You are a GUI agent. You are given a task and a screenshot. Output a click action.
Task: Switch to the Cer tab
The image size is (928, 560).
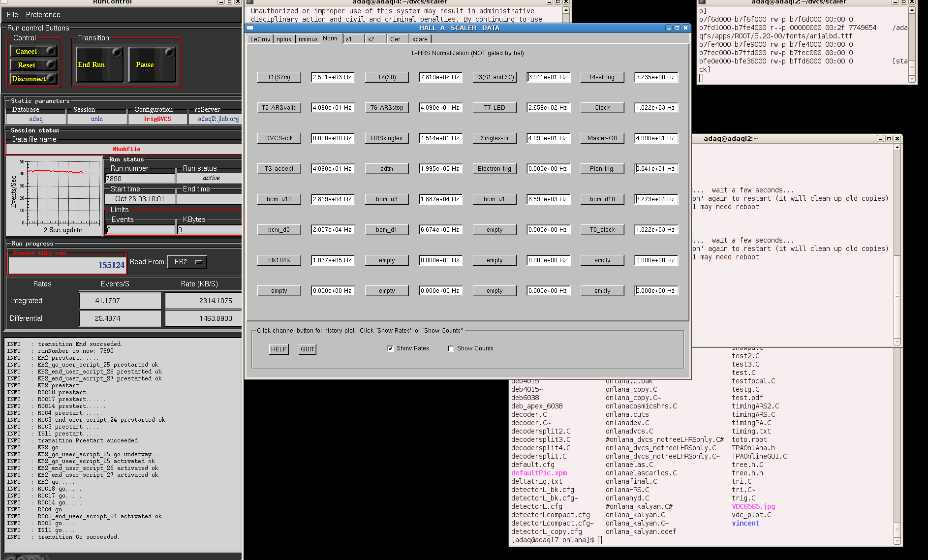click(398, 39)
